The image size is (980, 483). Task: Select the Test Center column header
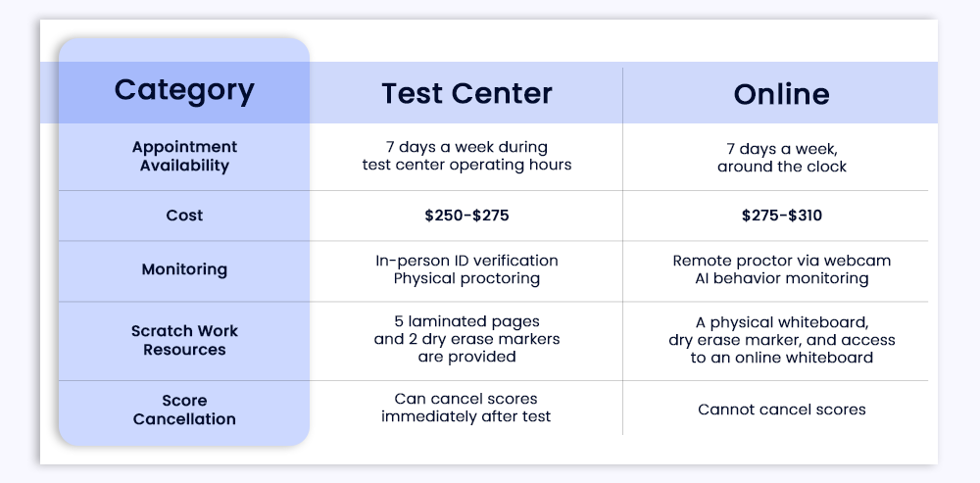coord(466,94)
